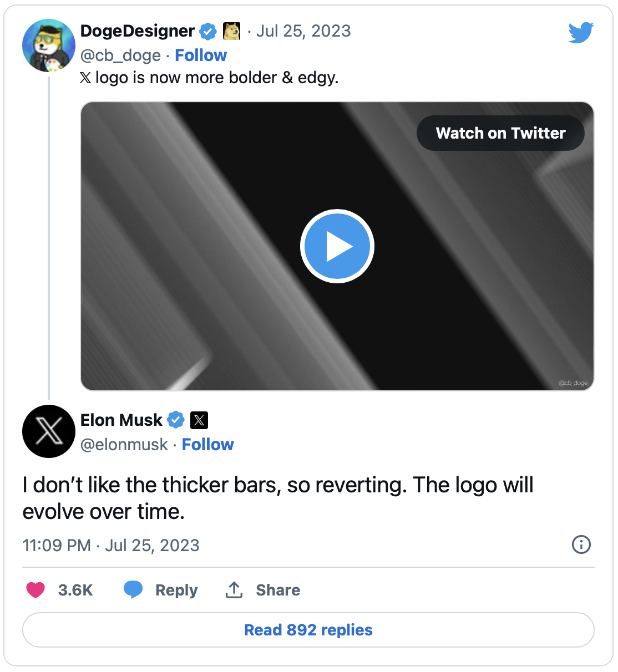
Task: Play the X logo video
Action: point(337,246)
